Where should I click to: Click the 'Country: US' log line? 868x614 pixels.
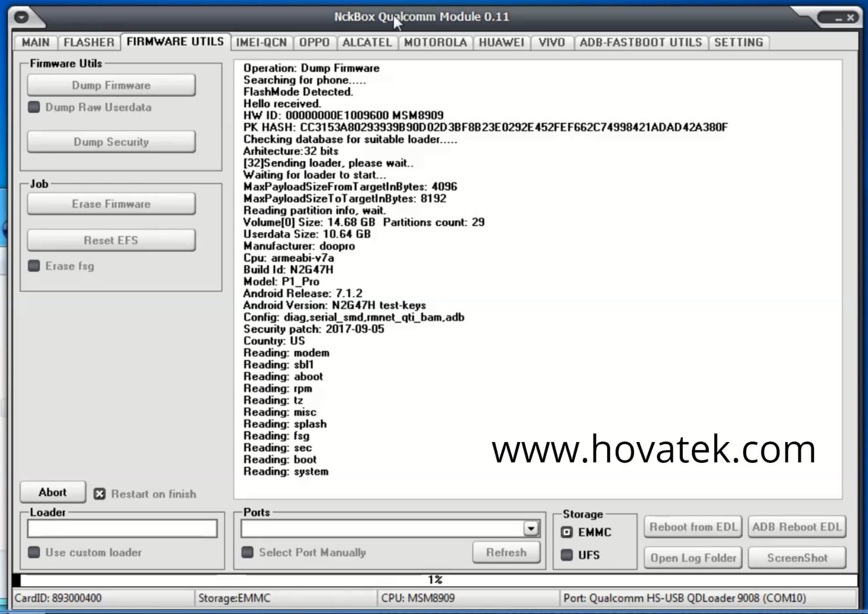point(274,341)
